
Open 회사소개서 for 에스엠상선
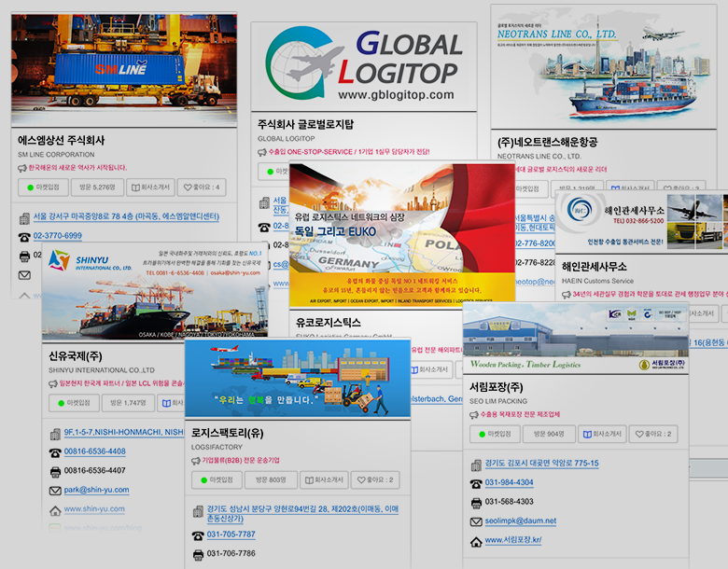150,187
